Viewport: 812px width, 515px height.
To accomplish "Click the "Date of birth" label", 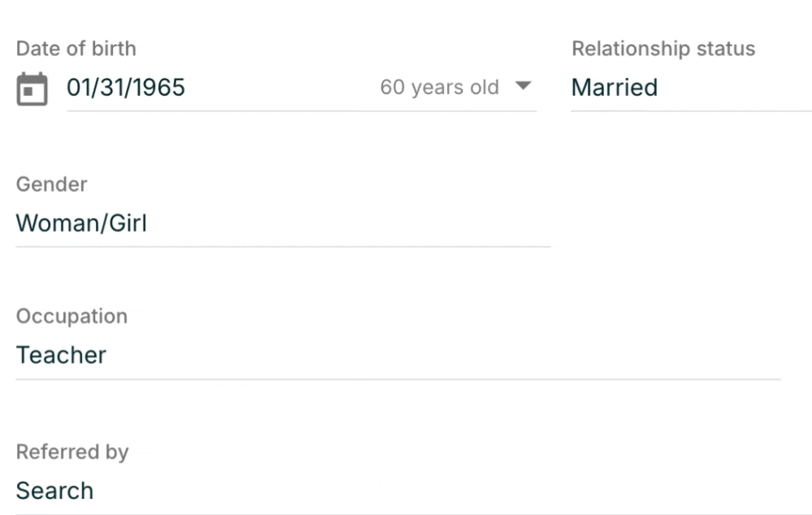I will point(76,49).
